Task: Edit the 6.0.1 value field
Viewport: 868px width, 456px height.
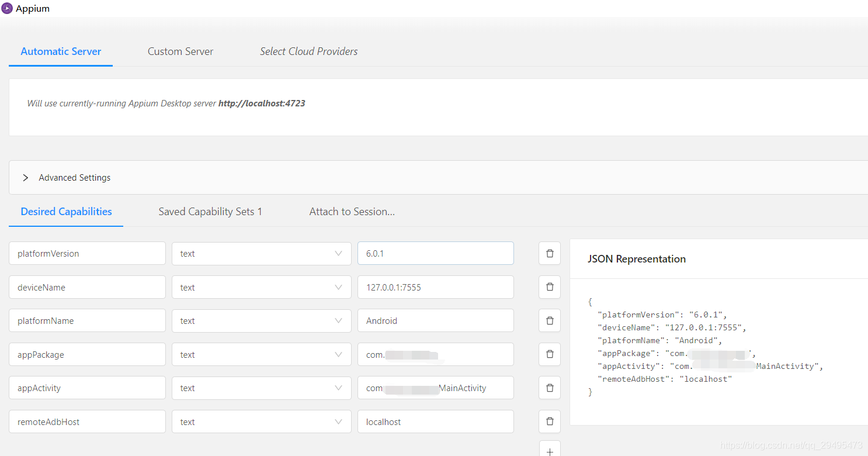Action: [436, 254]
